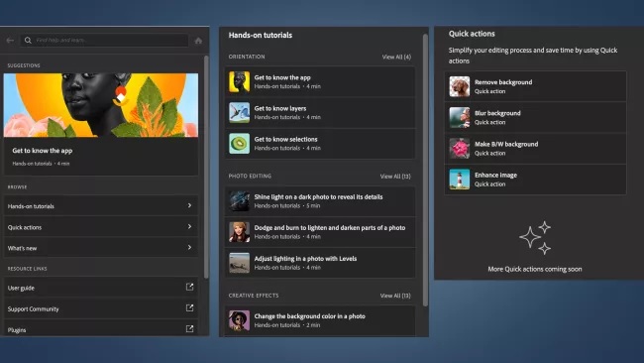Open Plugins external link icon
This screenshot has width=644, height=363.
[x=189, y=329]
